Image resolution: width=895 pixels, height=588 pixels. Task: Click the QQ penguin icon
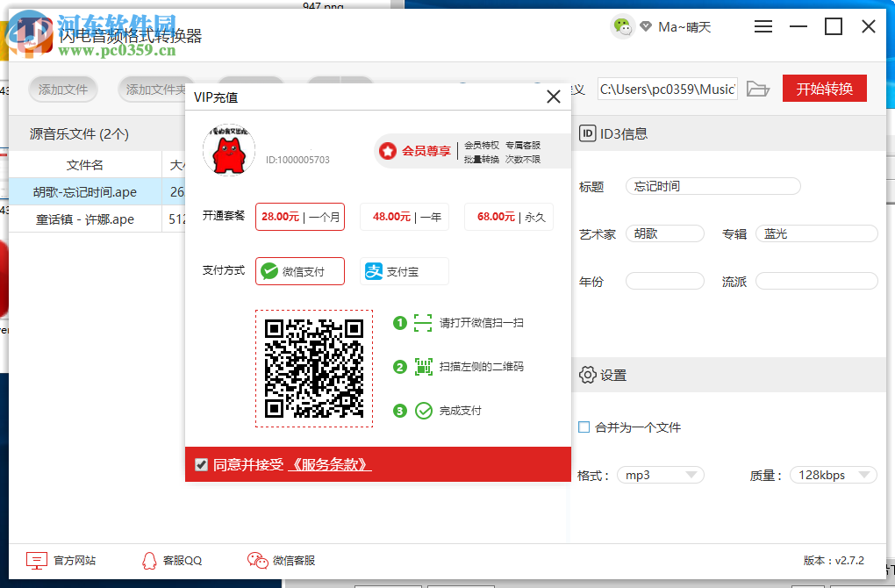149,561
